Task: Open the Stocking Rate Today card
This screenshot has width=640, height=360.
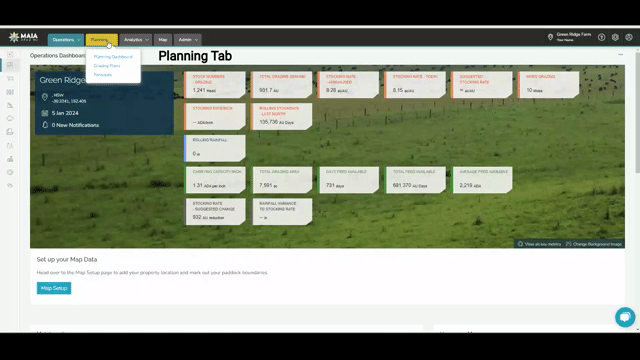Action: pos(415,84)
